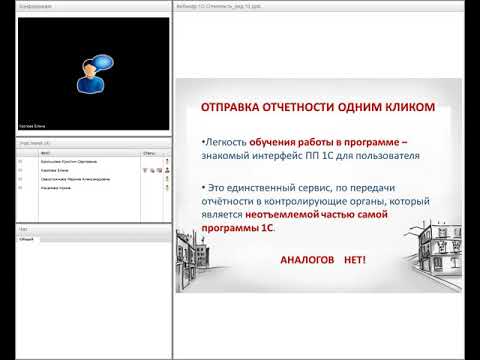Click the green status icon in the Ирина row
Viewport: 480px width, 360px height.
(x=167, y=188)
